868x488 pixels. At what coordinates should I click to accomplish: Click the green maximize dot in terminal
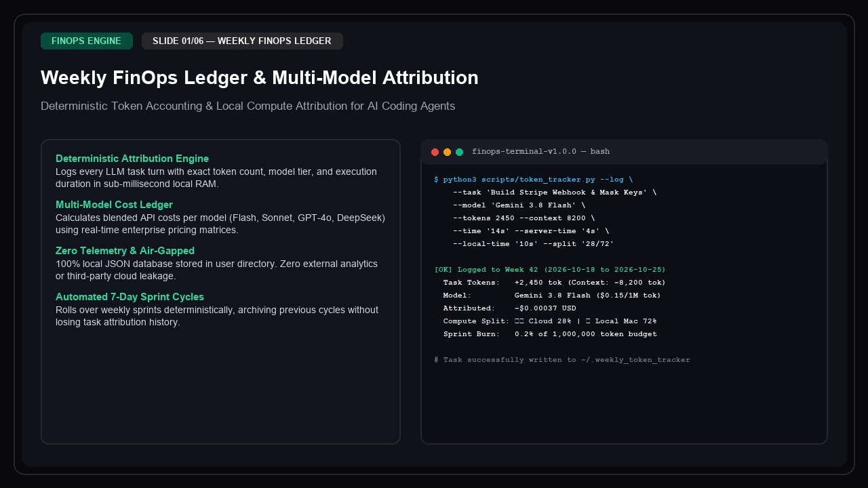pos(460,152)
